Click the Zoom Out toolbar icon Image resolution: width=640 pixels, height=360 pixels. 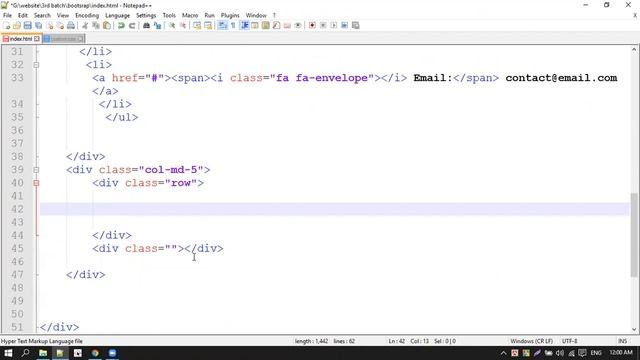(182, 25)
